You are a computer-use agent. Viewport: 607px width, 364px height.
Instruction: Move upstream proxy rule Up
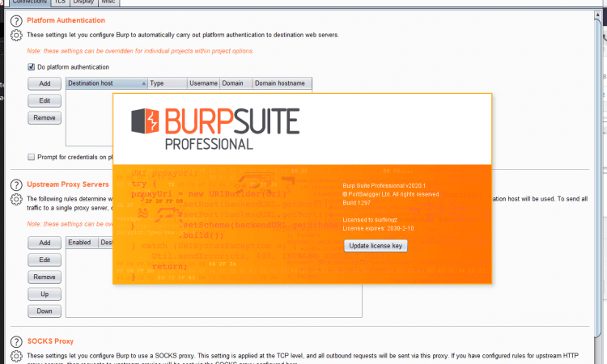45,294
